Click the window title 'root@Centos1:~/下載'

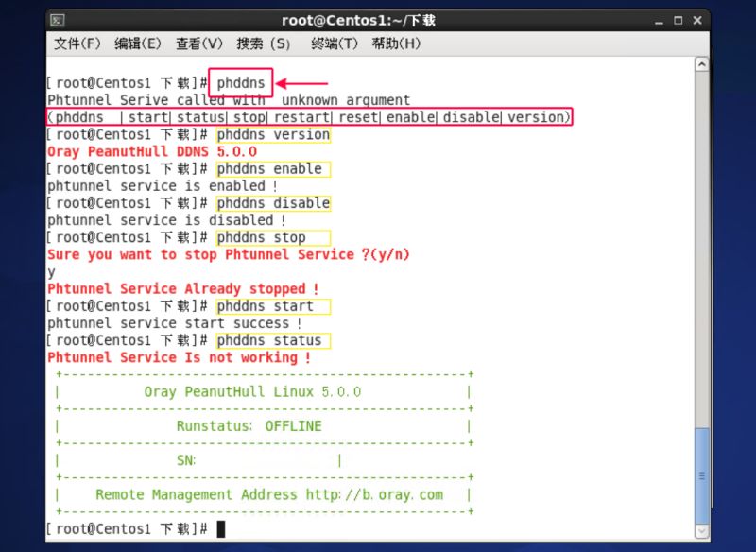pos(358,20)
